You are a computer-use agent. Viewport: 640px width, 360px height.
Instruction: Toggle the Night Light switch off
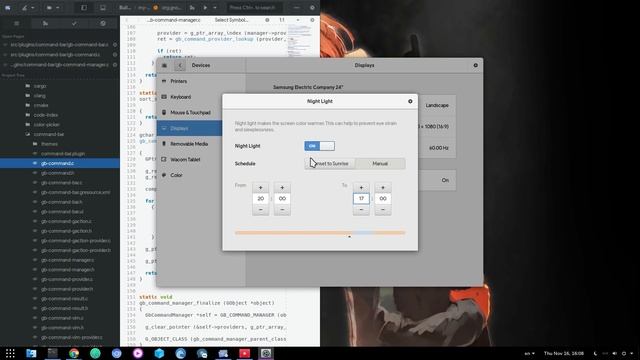coord(319,146)
